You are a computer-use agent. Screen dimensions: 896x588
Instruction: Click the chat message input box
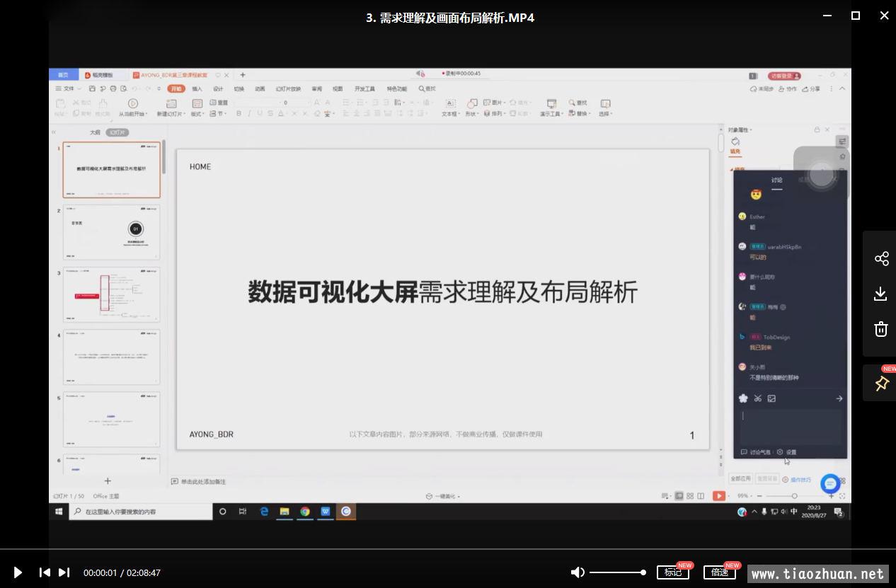click(791, 426)
